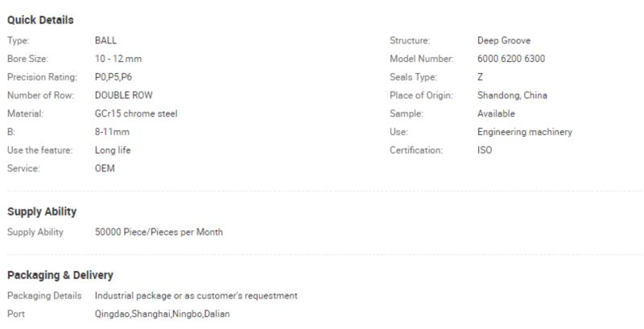Image resolution: width=644 pixels, height=329 pixels.
Task: Select the OEM service value
Action: pyautogui.click(x=105, y=169)
